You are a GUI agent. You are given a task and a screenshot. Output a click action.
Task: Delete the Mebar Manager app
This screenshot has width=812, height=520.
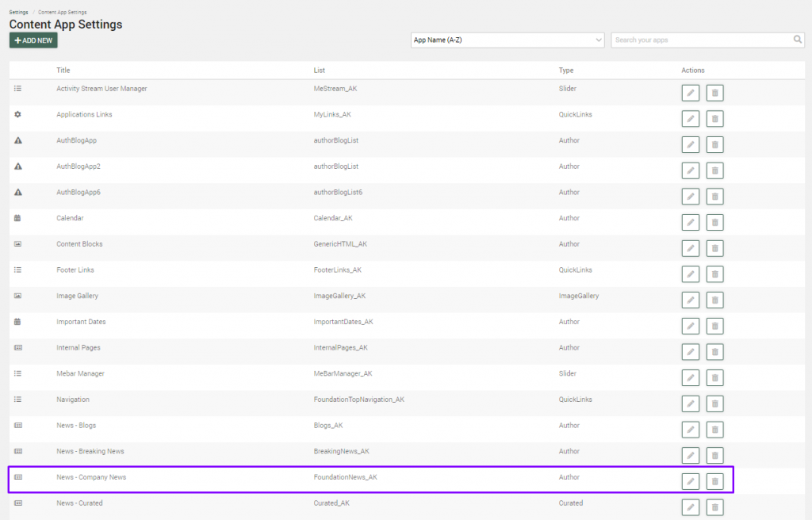[x=714, y=378]
